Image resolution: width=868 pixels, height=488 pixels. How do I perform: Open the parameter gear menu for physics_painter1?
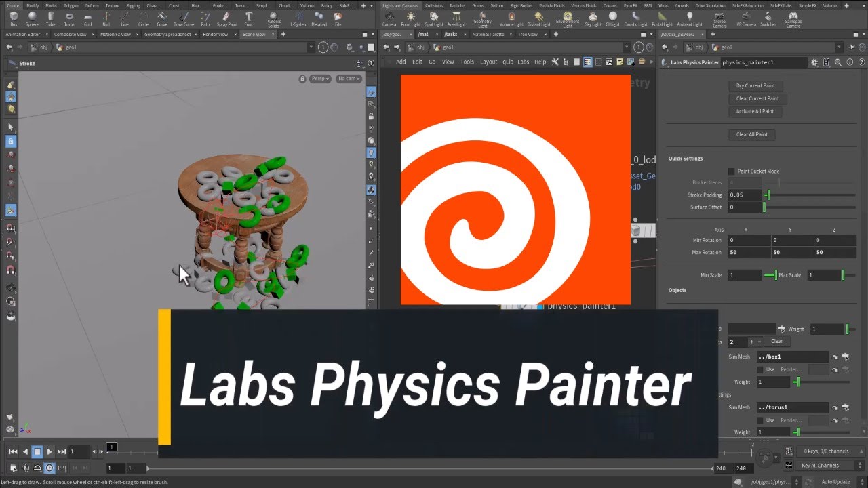click(814, 62)
